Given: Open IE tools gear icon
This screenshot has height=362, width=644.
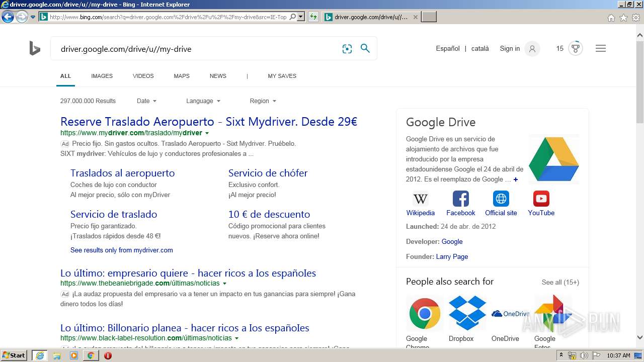Looking at the screenshot, I should point(636,18).
